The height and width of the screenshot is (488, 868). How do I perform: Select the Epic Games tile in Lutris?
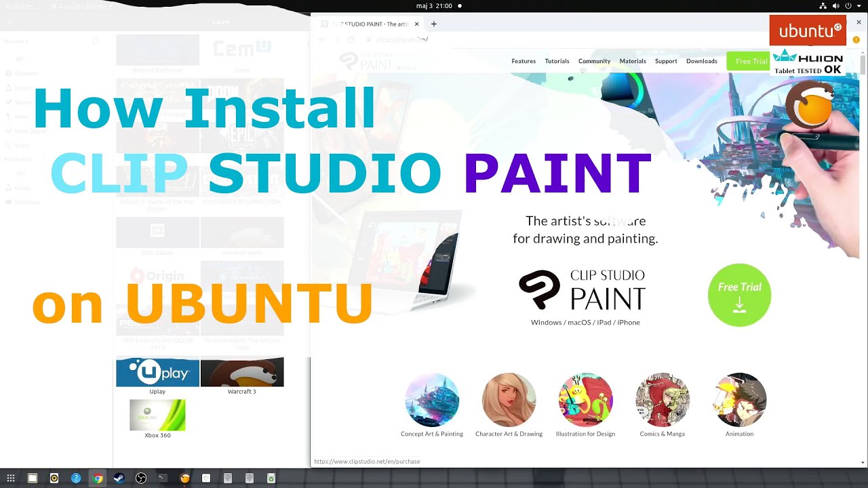(242, 138)
